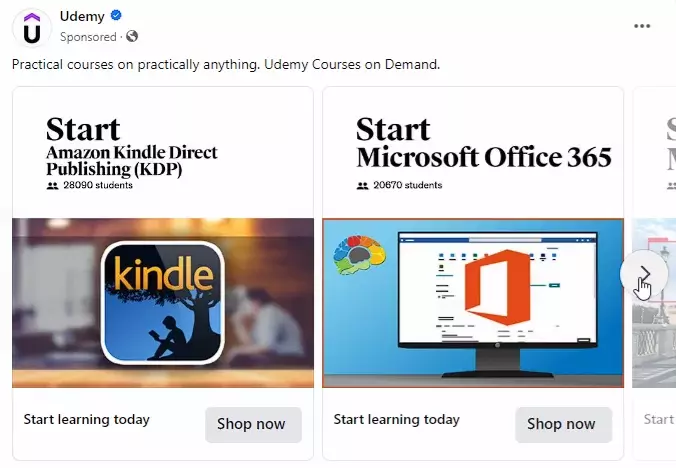
Task: Click Start learning today under Office card
Action: 396,419
